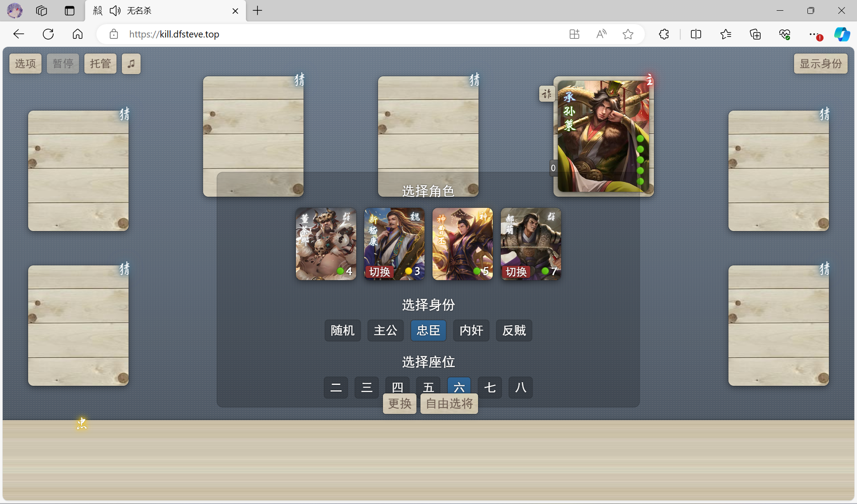Open Browser essentials heart icon
The height and width of the screenshot is (504, 857).
[x=785, y=34]
